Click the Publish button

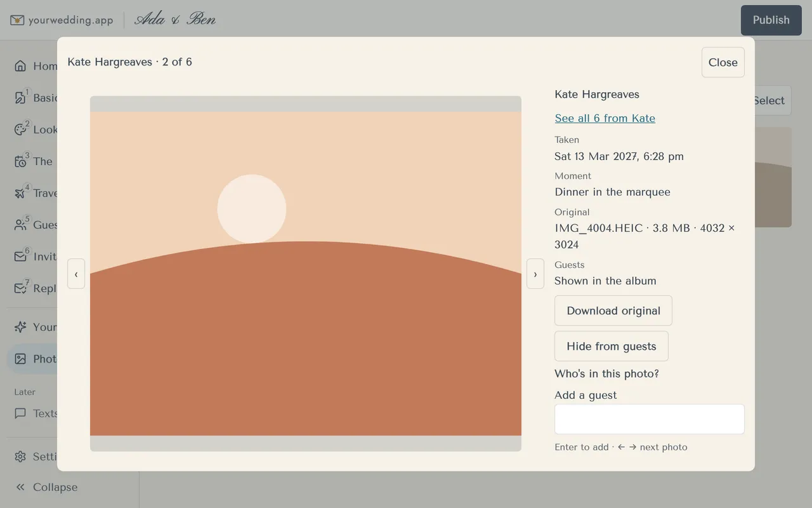(x=771, y=20)
